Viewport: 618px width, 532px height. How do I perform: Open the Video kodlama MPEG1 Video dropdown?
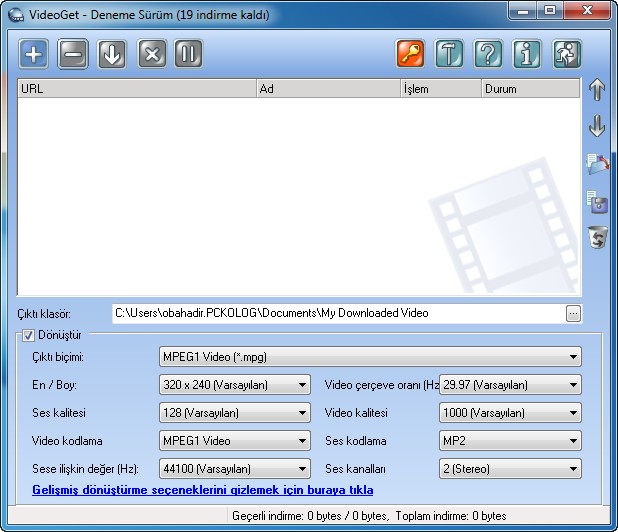[x=235, y=441]
